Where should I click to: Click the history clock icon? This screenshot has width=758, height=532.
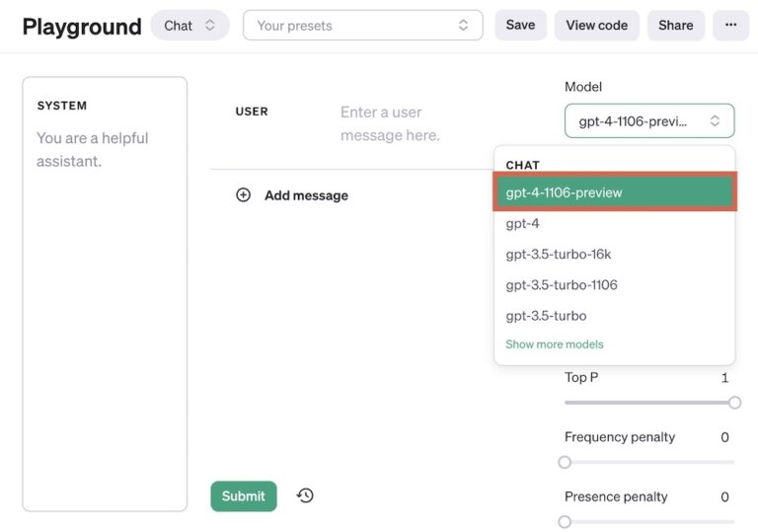click(x=305, y=495)
